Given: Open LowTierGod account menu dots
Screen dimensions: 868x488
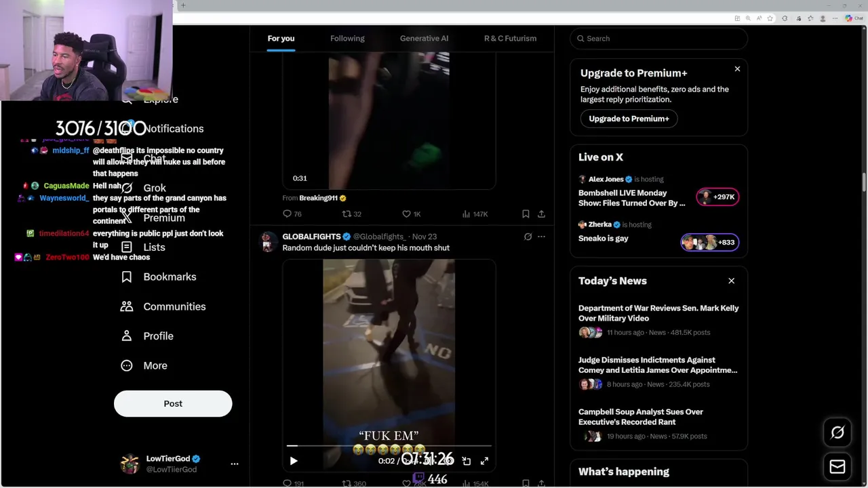Looking at the screenshot, I should coord(235,464).
